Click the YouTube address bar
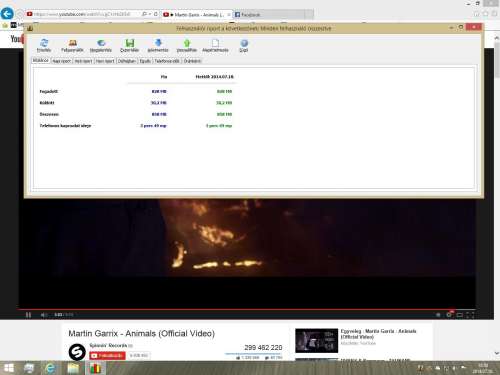 click(x=83, y=14)
